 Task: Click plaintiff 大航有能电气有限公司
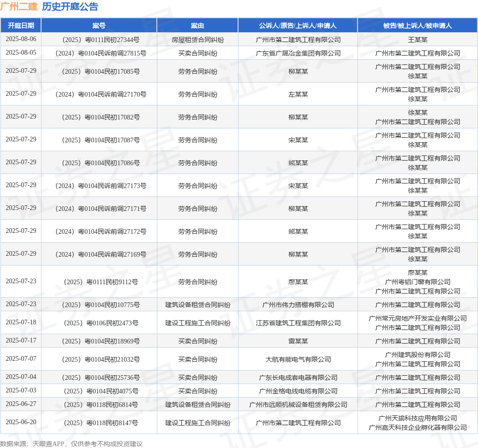[x=298, y=359]
